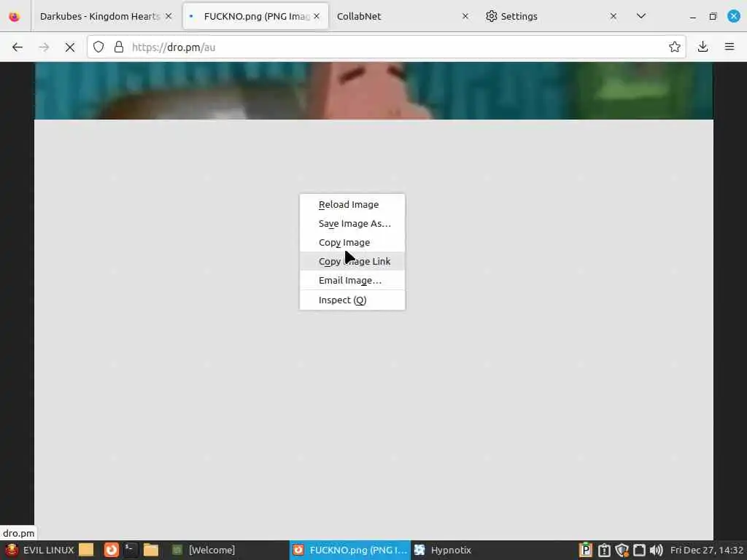The height and width of the screenshot is (560, 747).
Task: Open the downloads arrow icon
Action: click(x=703, y=47)
